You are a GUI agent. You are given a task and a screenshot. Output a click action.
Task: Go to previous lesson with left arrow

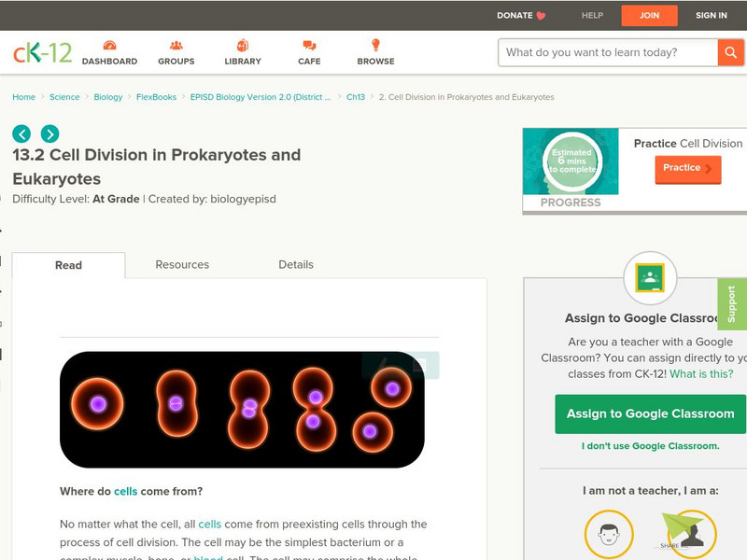pos(21,133)
